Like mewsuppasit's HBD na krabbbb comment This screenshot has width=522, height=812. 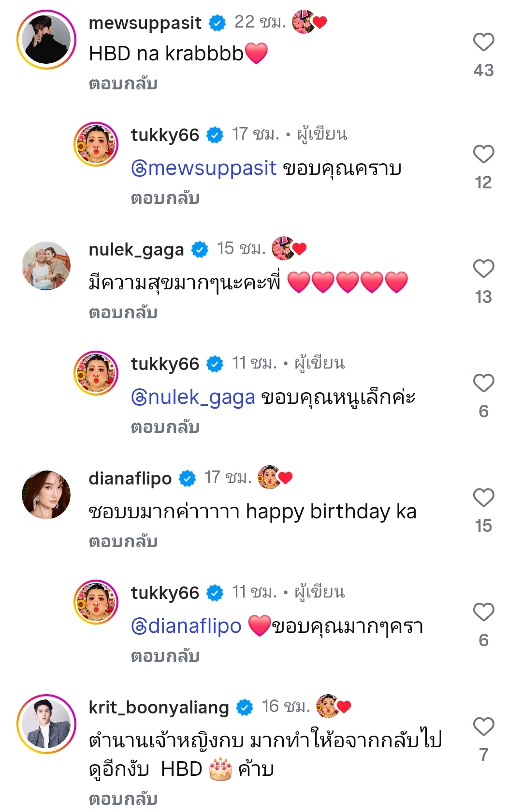point(483,43)
